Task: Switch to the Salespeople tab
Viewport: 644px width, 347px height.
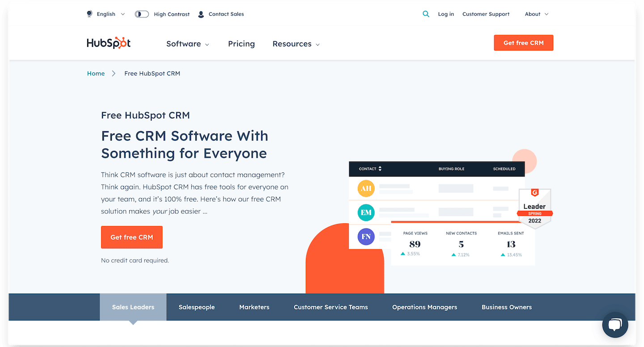Action: pos(196,307)
